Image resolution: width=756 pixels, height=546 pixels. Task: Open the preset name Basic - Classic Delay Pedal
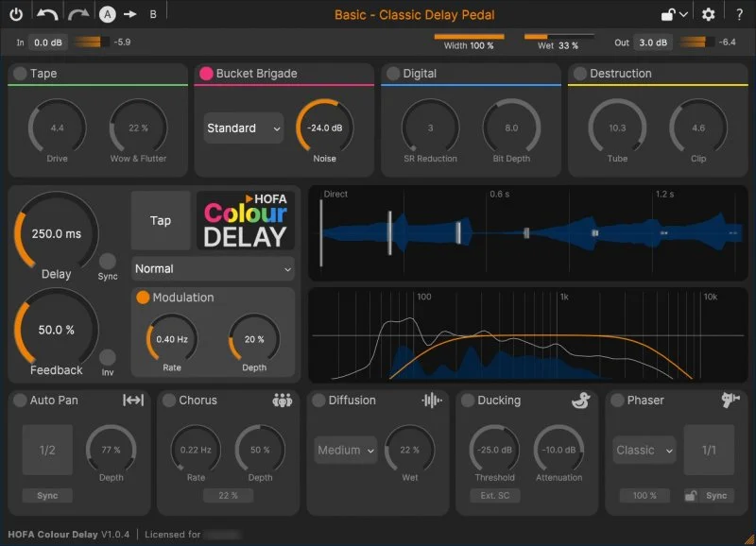point(415,15)
